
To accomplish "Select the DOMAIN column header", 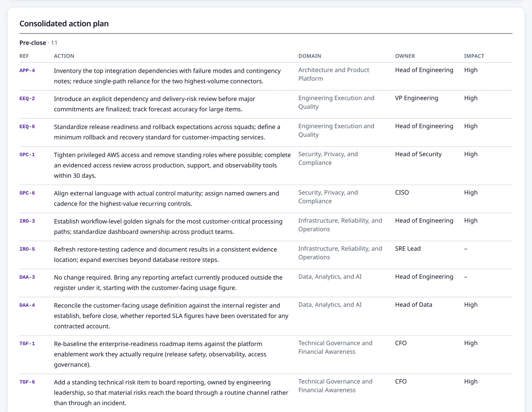I will pyautogui.click(x=310, y=56).
